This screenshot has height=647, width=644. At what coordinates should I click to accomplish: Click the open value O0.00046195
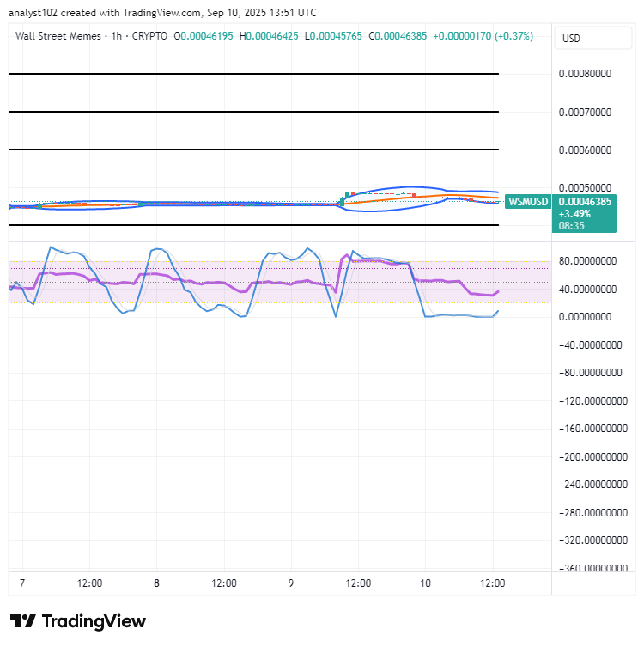coord(204,36)
